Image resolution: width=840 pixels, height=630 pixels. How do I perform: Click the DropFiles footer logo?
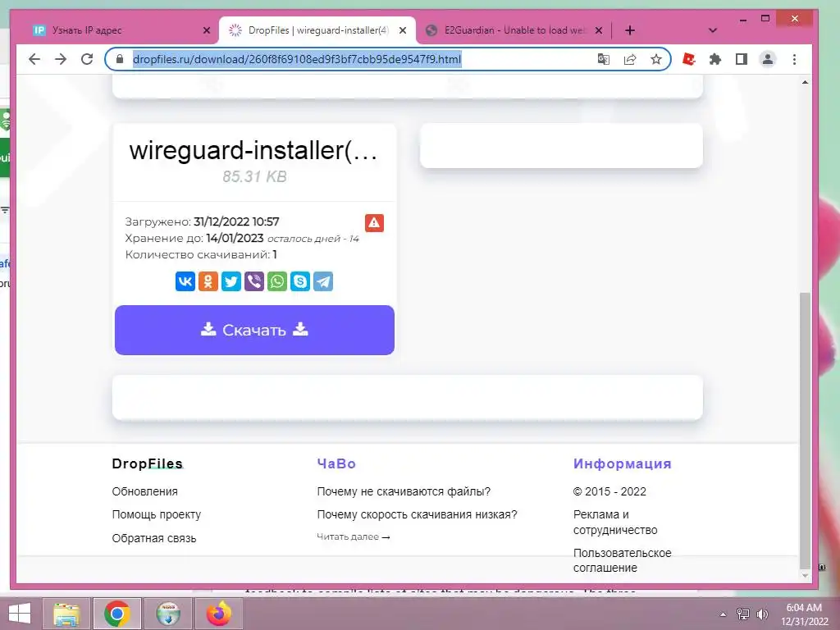click(x=148, y=463)
